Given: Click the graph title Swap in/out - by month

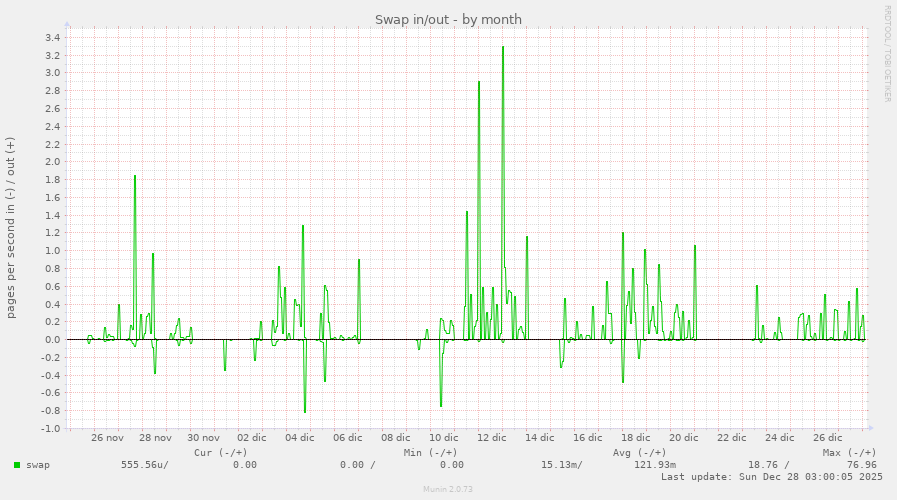Looking at the screenshot, I should tap(448, 20).
